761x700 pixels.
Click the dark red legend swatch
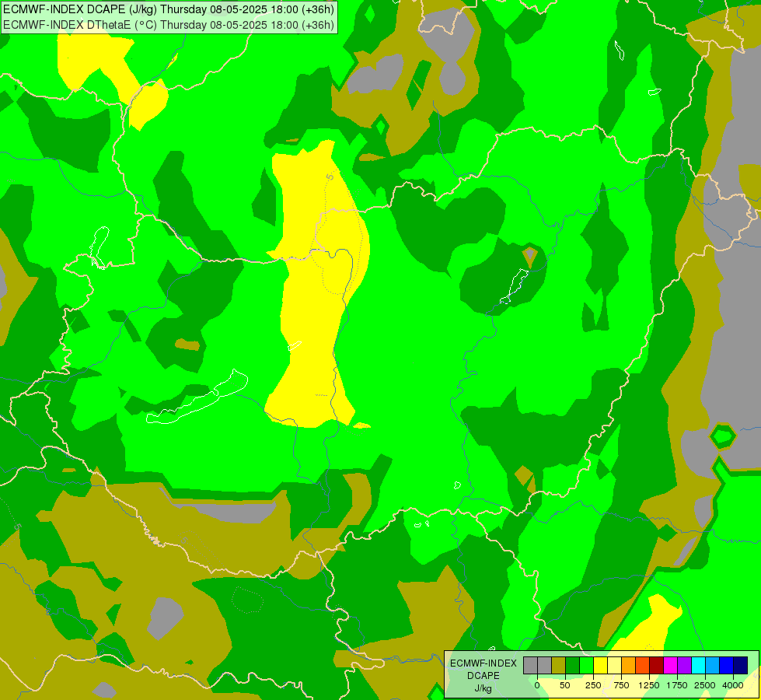pyautogui.click(x=656, y=666)
